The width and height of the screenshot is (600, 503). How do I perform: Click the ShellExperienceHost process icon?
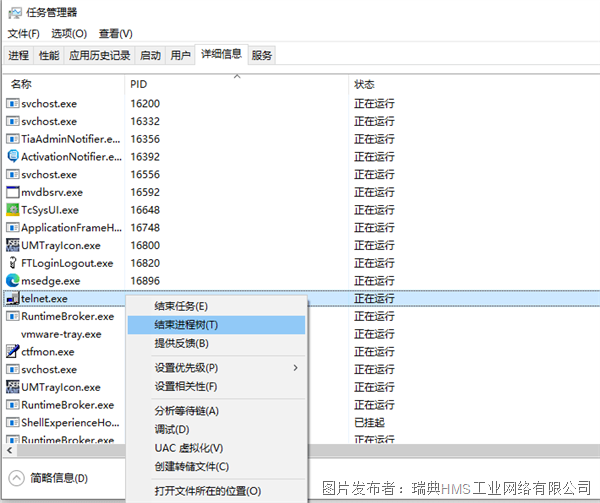click(13, 422)
